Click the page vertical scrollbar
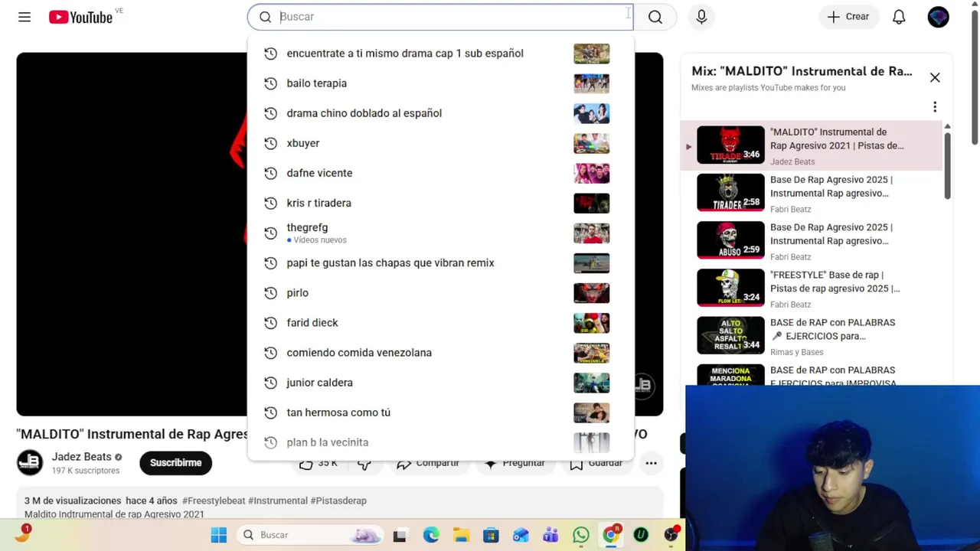 (974, 77)
